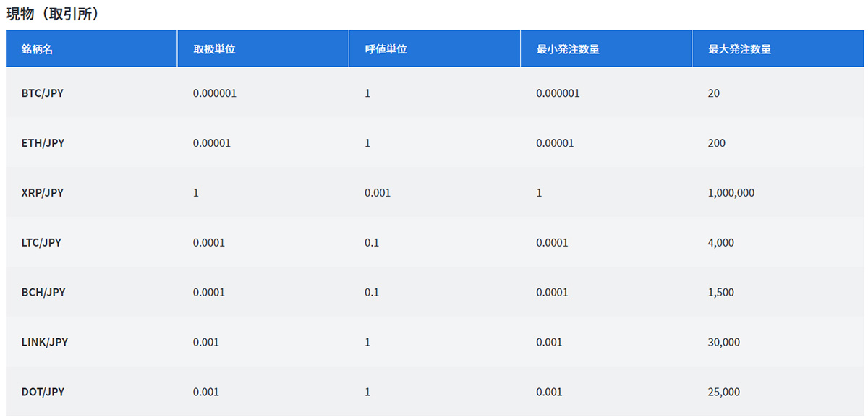Click XRP/JPY tick size 0.001
The image size is (868, 420).
click(x=378, y=193)
